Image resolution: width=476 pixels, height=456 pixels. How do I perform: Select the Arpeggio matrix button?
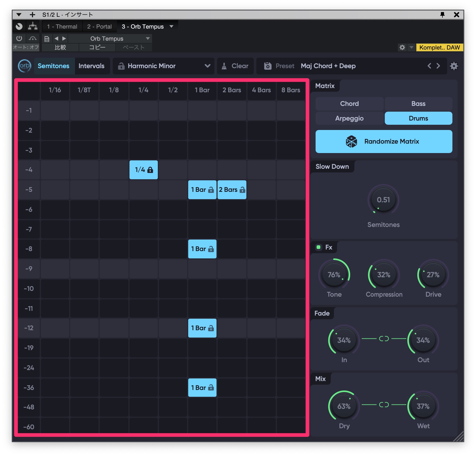(x=349, y=118)
